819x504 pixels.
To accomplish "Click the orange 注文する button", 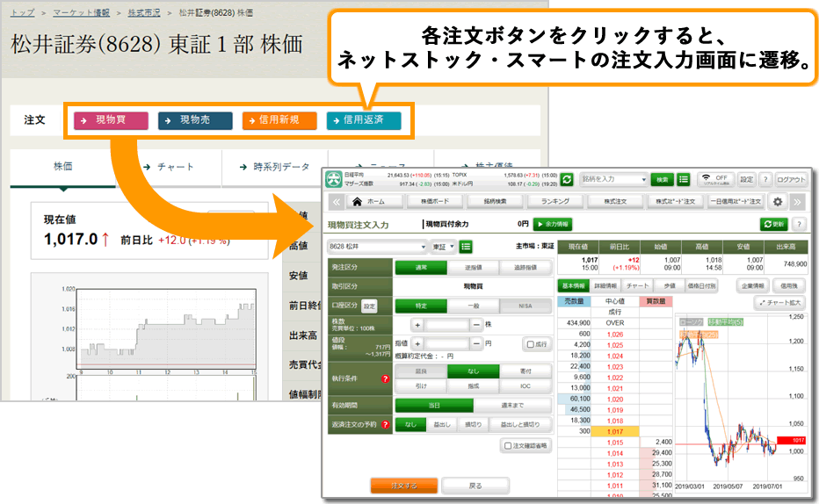I will [403, 486].
